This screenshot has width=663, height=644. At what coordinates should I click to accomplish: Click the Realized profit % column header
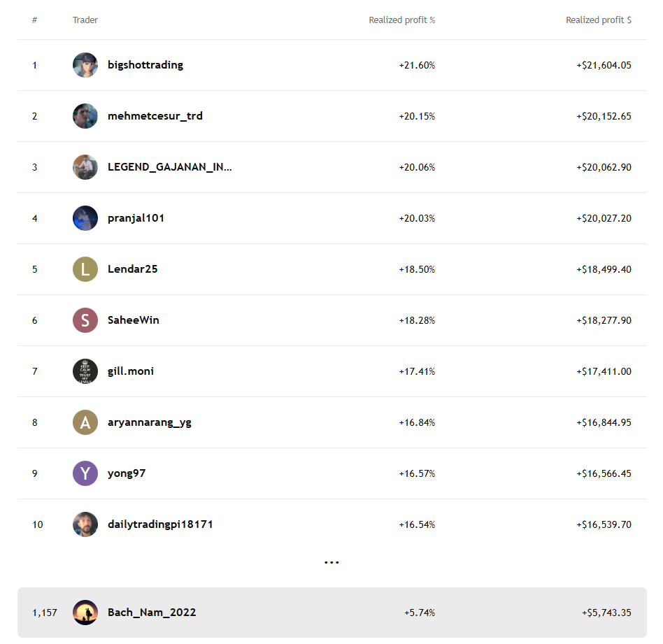click(401, 20)
